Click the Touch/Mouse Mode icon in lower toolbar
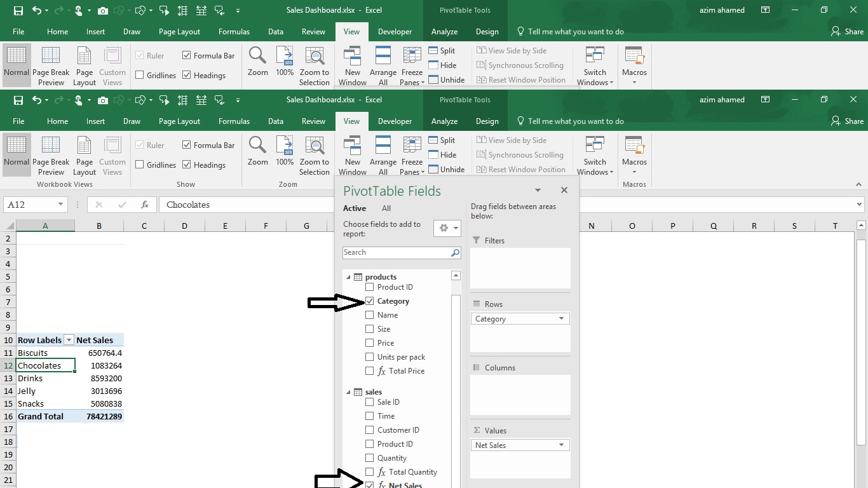868x488 pixels. (x=79, y=100)
